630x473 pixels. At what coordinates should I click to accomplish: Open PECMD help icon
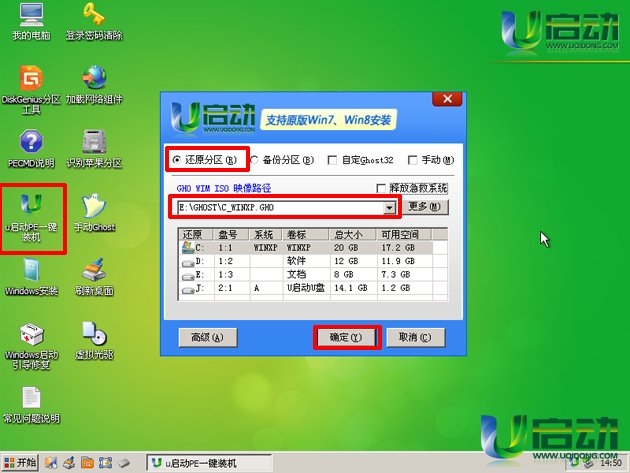[x=31, y=148]
